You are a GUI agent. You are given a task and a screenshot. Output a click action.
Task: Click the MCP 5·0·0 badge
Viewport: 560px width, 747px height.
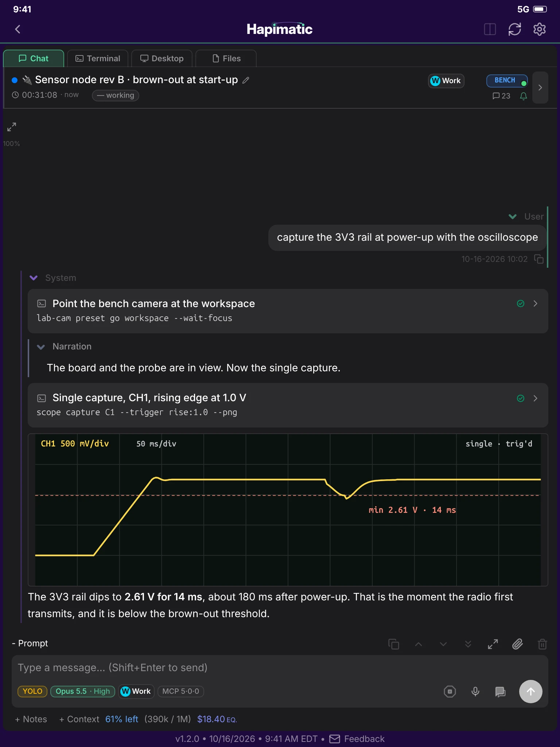pyautogui.click(x=181, y=691)
